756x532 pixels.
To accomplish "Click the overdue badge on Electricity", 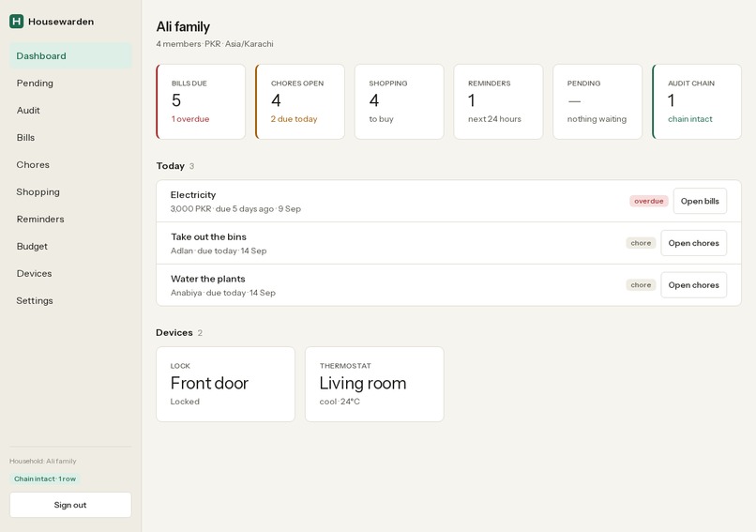I will [648, 201].
